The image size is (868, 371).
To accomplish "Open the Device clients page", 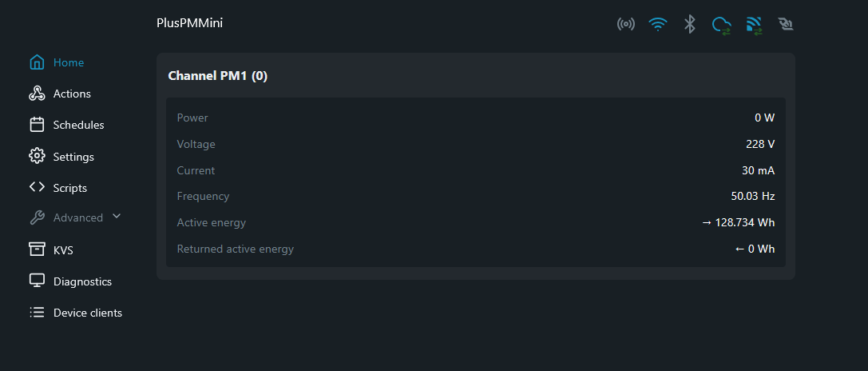I will pos(87,313).
